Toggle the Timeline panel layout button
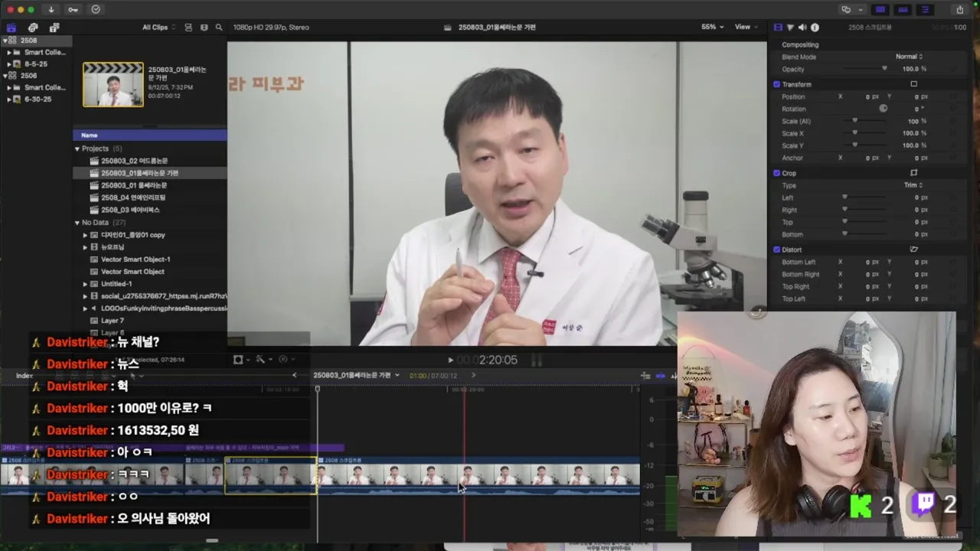The width and height of the screenshot is (980, 551). (x=903, y=9)
